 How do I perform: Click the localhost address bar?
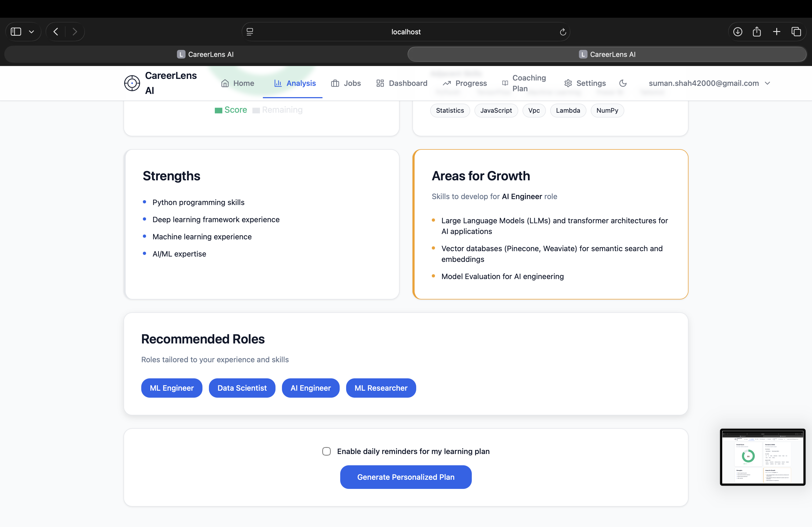point(406,32)
